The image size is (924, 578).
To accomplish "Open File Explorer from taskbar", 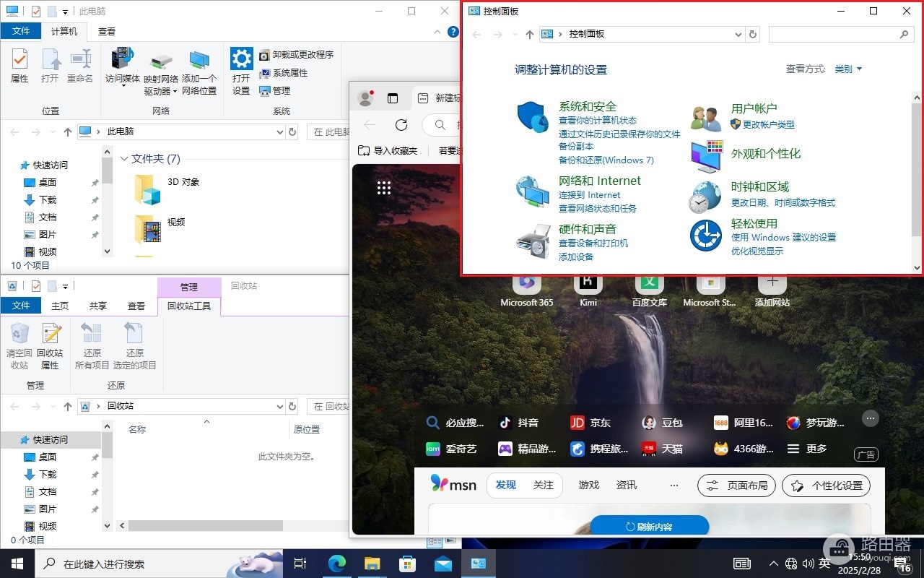I will click(372, 564).
